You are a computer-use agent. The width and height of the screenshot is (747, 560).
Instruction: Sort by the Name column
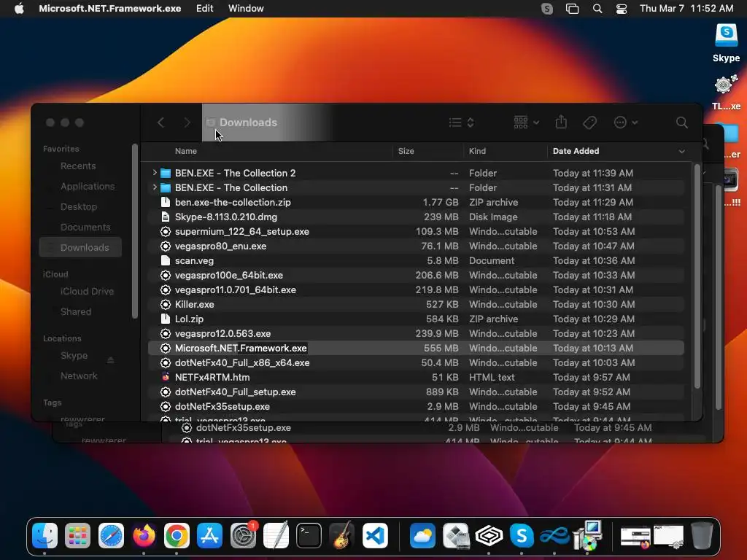point(186,151)
